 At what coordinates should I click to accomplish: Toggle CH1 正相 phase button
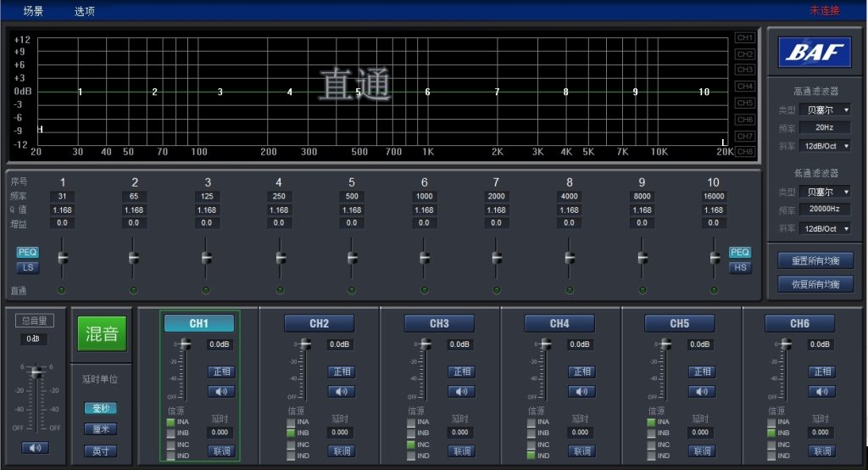221,372
